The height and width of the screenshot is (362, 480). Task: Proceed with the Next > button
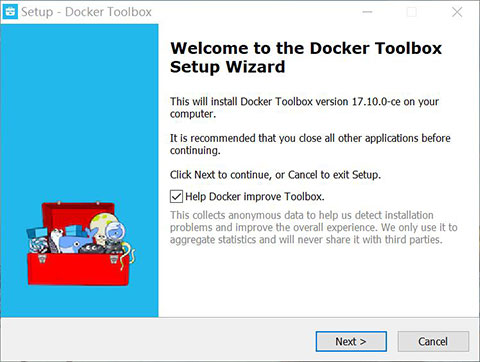351,341
